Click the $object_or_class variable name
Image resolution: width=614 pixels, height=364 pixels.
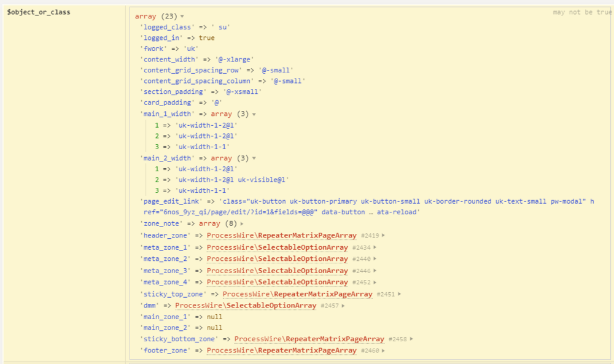[x=38, y=12]
